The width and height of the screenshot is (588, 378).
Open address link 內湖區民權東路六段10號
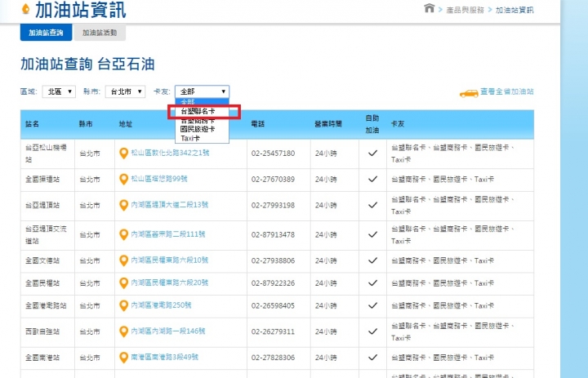tap(170, 260)
